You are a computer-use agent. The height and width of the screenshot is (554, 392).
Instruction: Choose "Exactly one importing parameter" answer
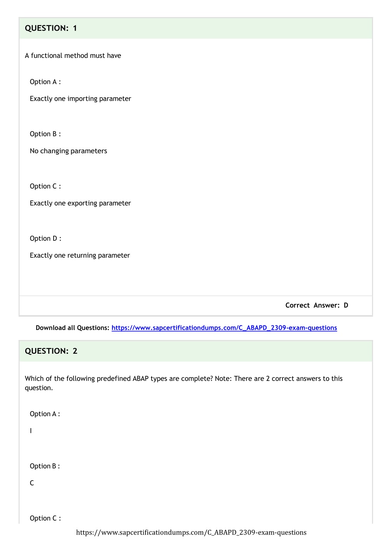tap(80, 99)
